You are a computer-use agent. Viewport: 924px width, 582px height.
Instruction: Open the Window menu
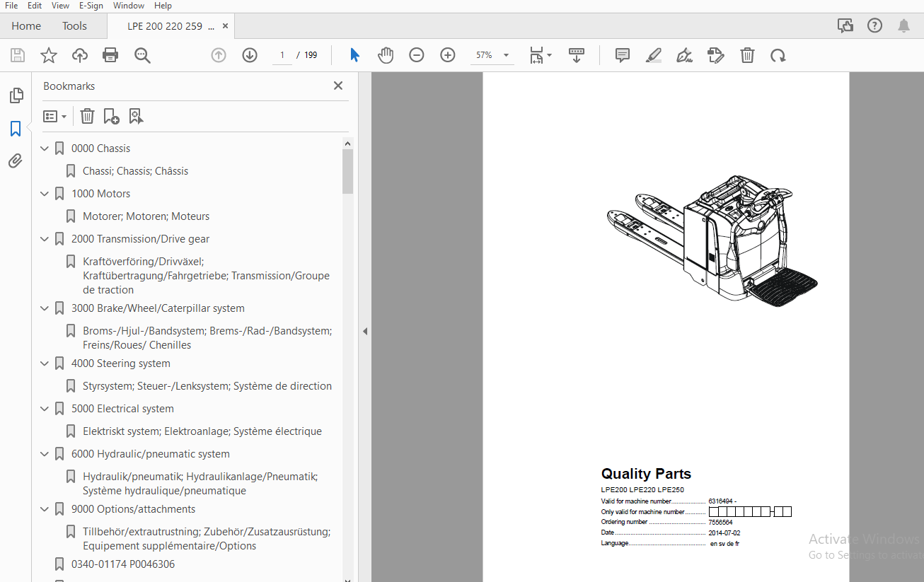[x=129, y=6]
